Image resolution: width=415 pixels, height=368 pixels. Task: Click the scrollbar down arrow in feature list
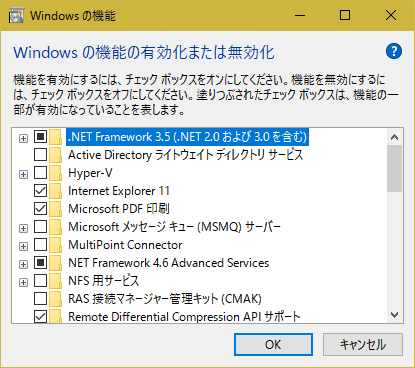point(395,315)
